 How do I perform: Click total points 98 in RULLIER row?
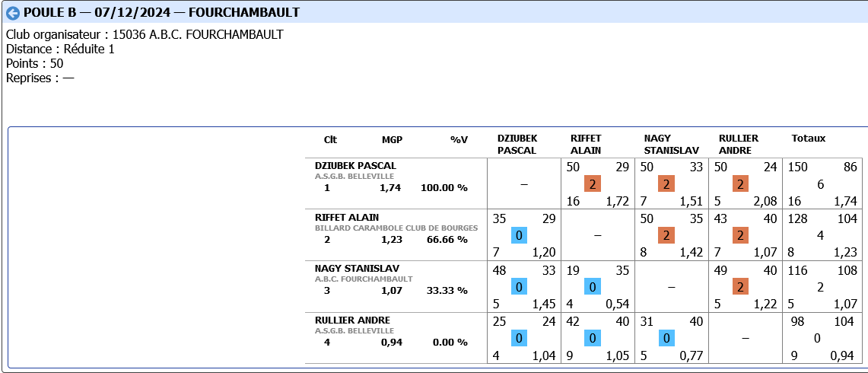[797, 321]
